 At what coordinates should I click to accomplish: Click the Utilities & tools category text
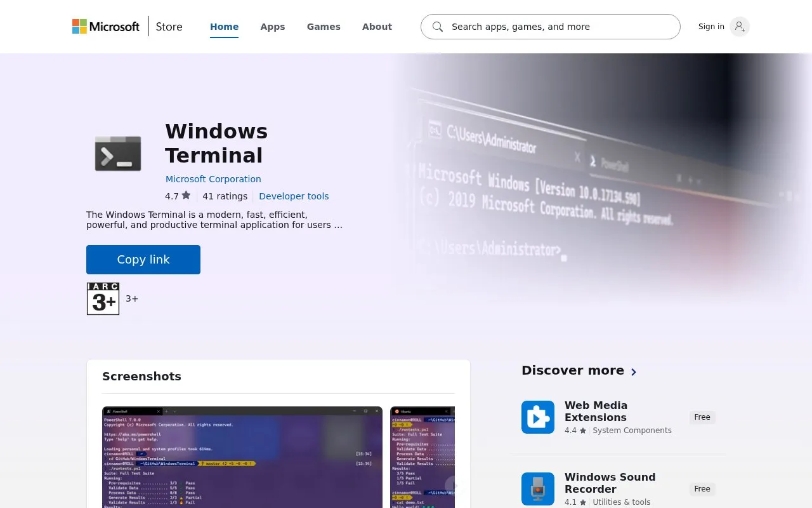pyautogui.click(x=622, y=502)
